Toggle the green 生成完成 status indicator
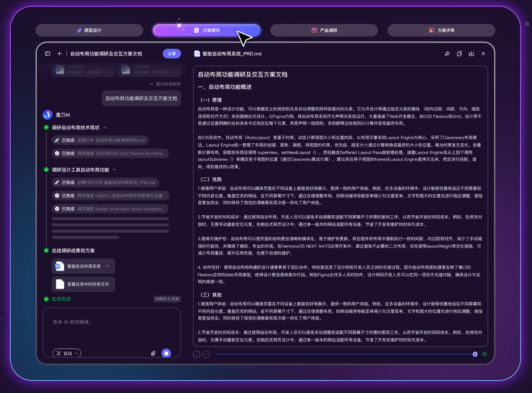The width and height of the screenshot is (532, 393). click(46, 299)
